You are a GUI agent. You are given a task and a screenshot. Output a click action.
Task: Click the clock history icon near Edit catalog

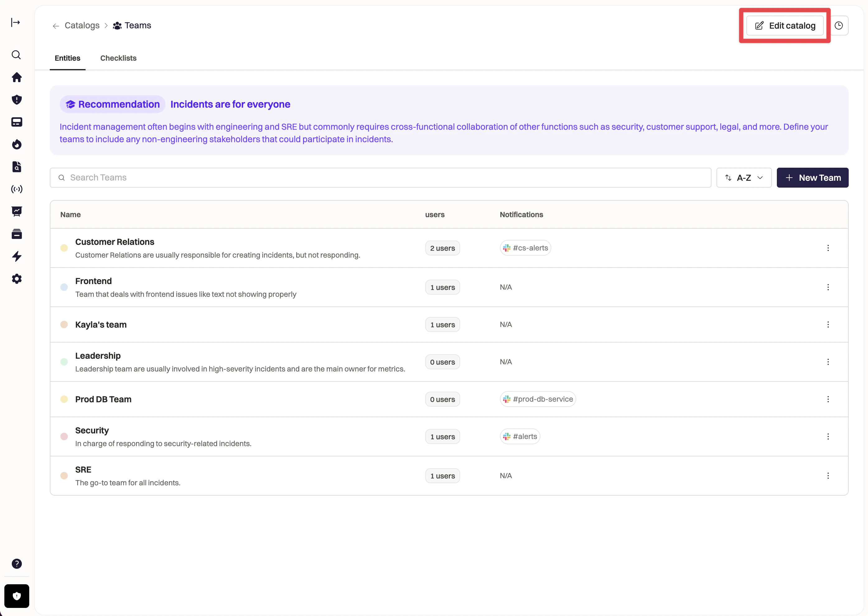pyautogui.click(x=838, y=26)
